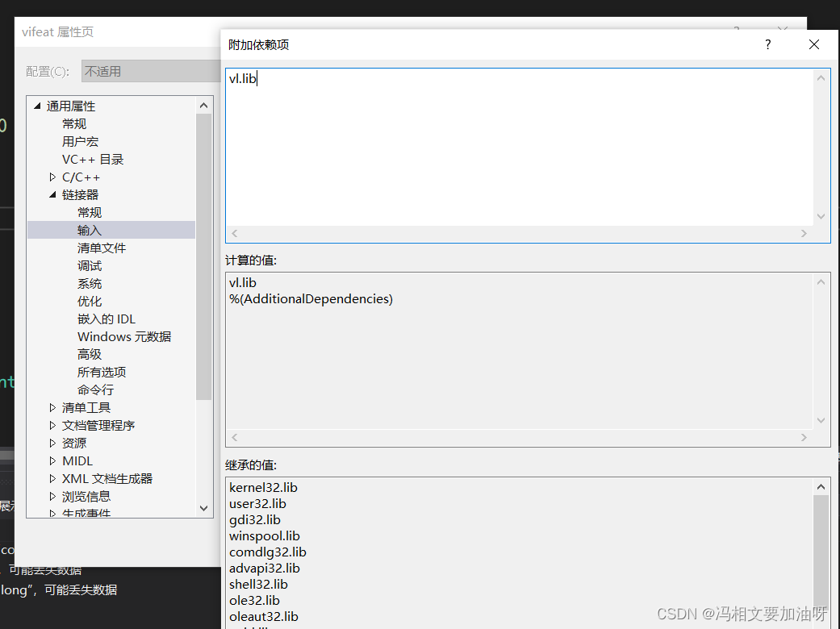Open the 配置 dropdown showing 不适用
This screenshot has width=840, height=629.
pyautogui.click(x=151, y=71)
